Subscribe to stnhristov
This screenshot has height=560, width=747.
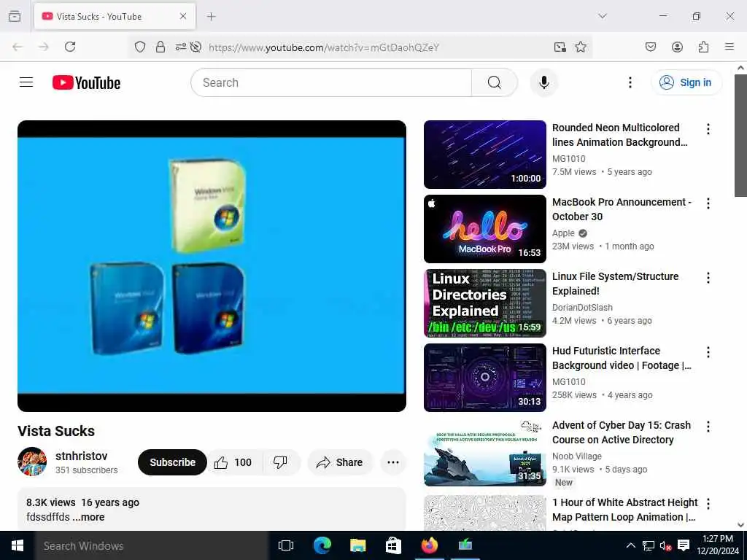click(172, 462)
